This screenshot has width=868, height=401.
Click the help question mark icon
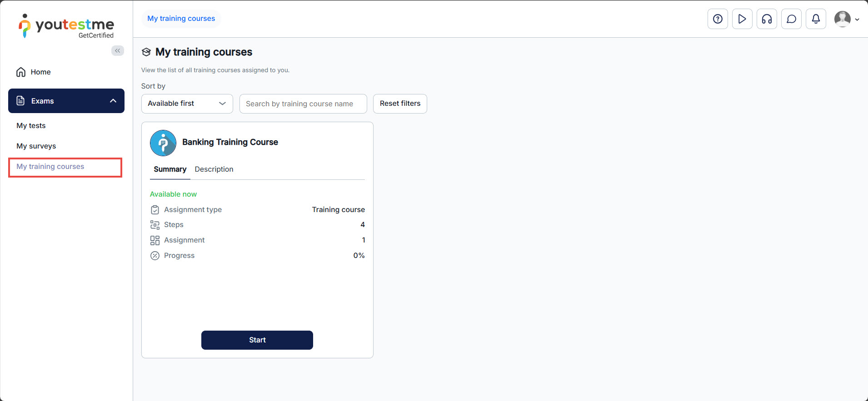coord(718,19)
